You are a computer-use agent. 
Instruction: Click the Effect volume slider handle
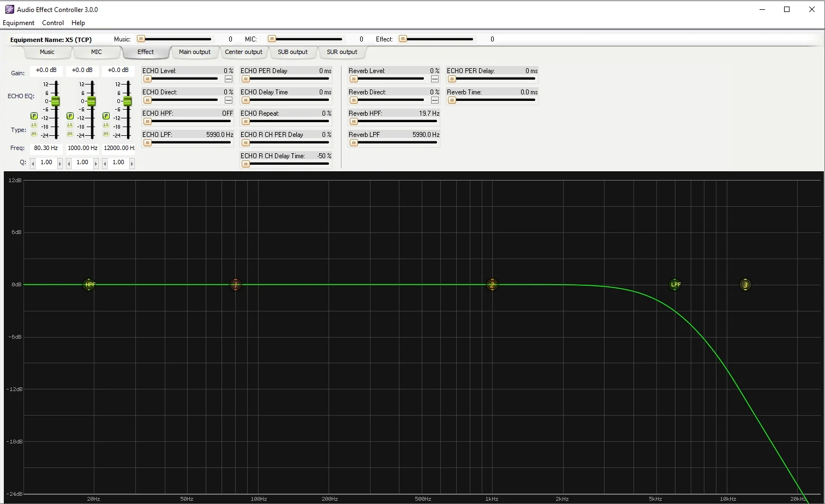coord(403,39)
